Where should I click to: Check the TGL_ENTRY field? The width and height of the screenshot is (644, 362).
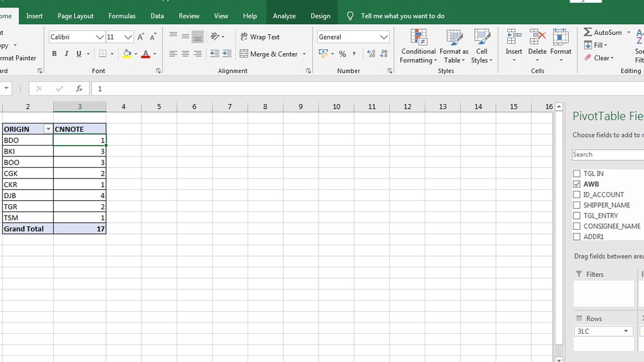(x=577, y=216)
